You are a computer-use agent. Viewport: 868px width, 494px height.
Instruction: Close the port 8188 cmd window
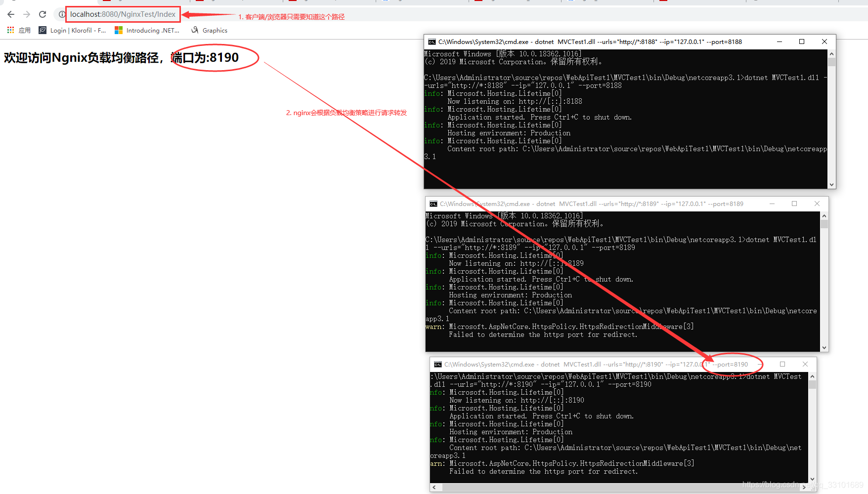click(825, 42)
